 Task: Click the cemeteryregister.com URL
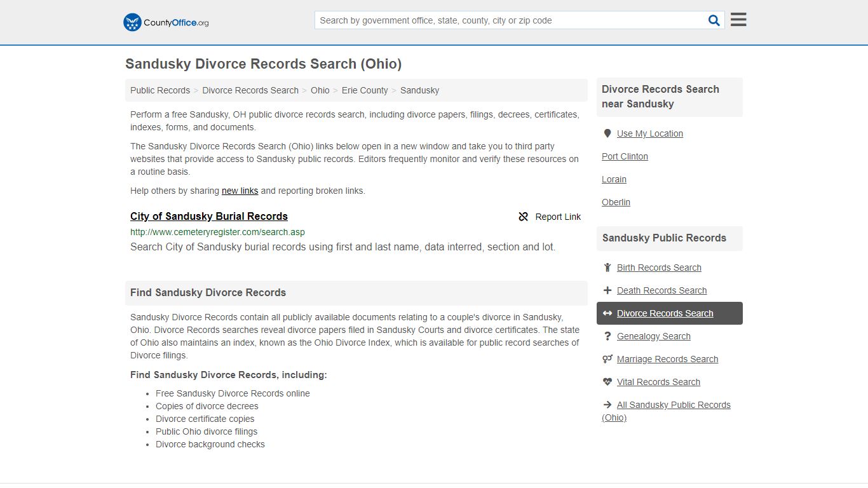pos(217,232)
